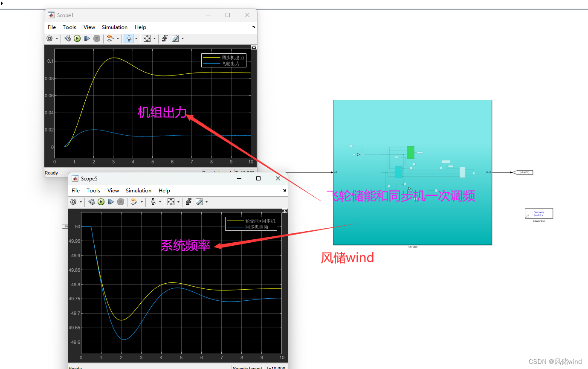Click the Stop button in Scope1 toolbar
588x369 pixels.
coord(97,38)
